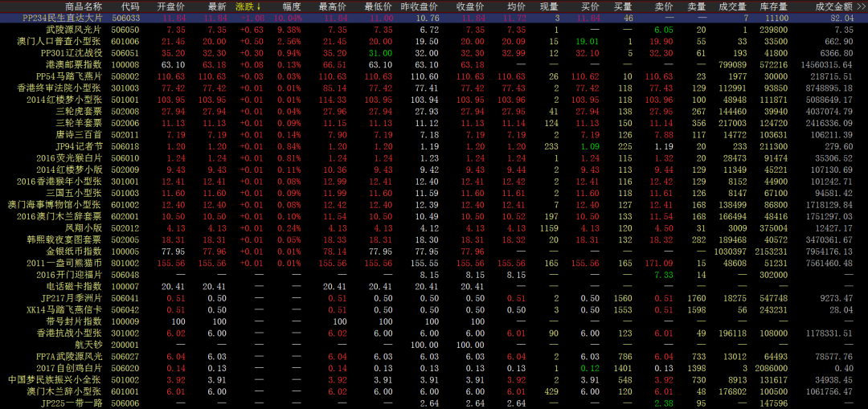
Task: Sort by the 库存量 column header
Action: click(774, 6)
